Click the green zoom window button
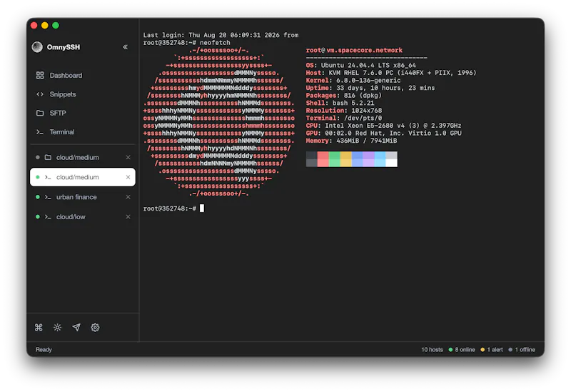This screenshot has height=392, width=571. click(56, 25)
